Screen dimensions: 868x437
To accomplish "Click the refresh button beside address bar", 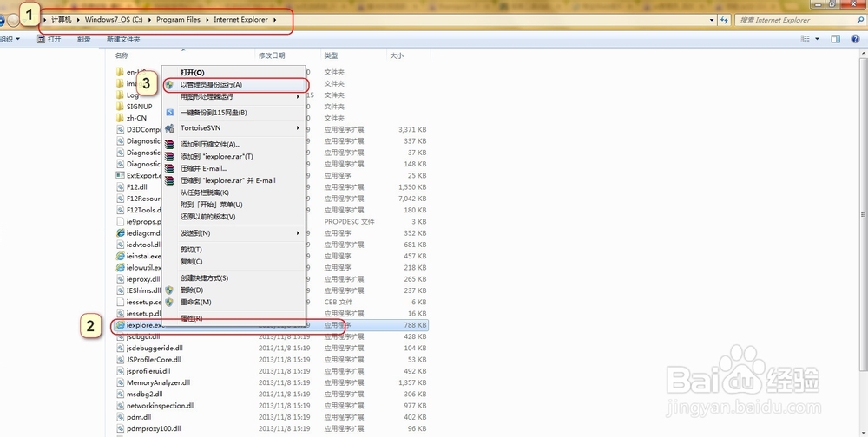I will [x=724, y=20].
